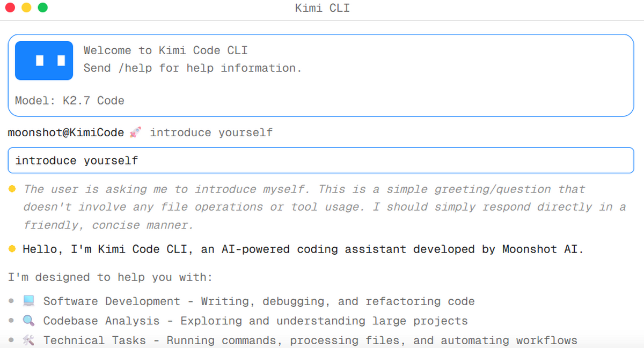Screen dimensions: 644x348
Task: Click the "I'm designed to help you with:" line
Action: 111,277
